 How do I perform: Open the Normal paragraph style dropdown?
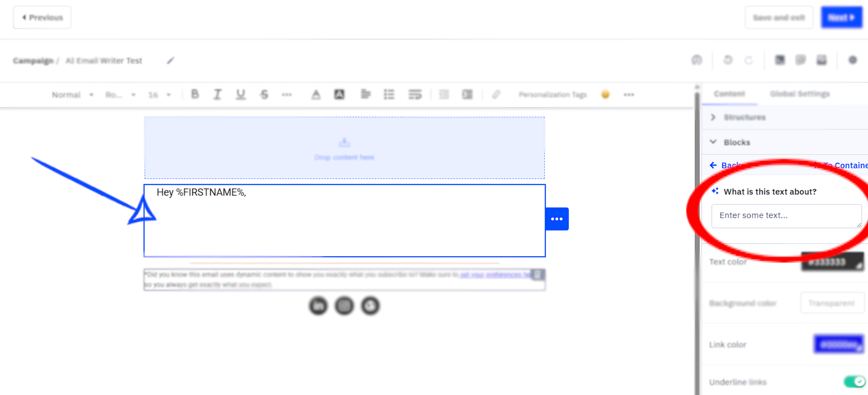72,95
